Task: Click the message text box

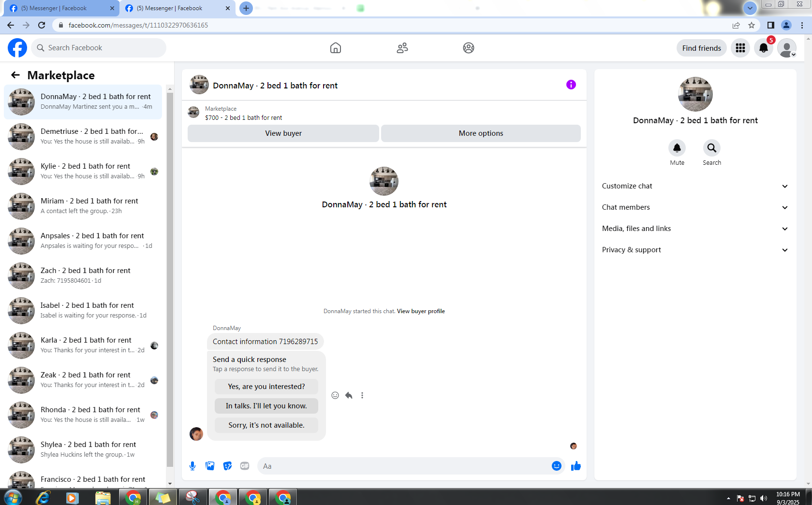Action: [x=404, y=466]
